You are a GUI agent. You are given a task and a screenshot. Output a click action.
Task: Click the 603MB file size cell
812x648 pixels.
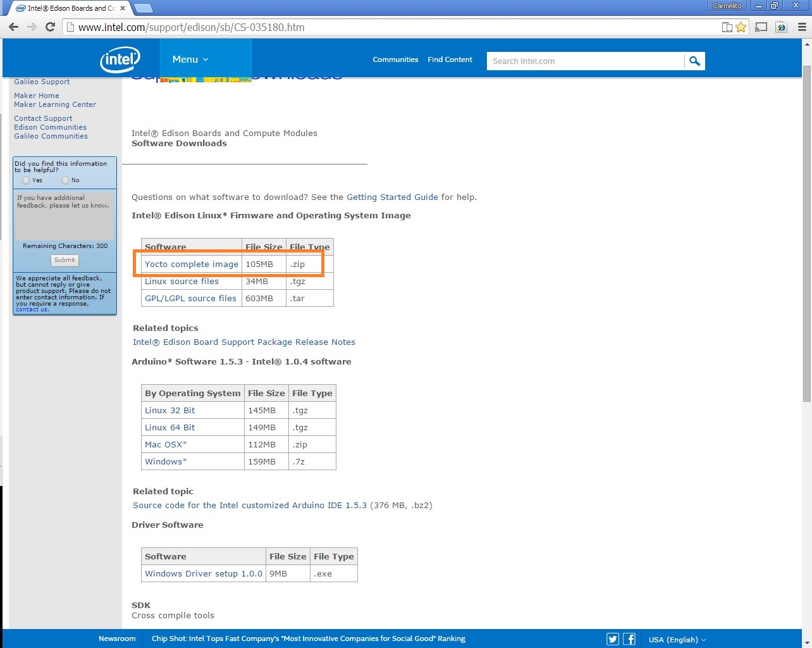pyautogui.click(x=264, y=298)
